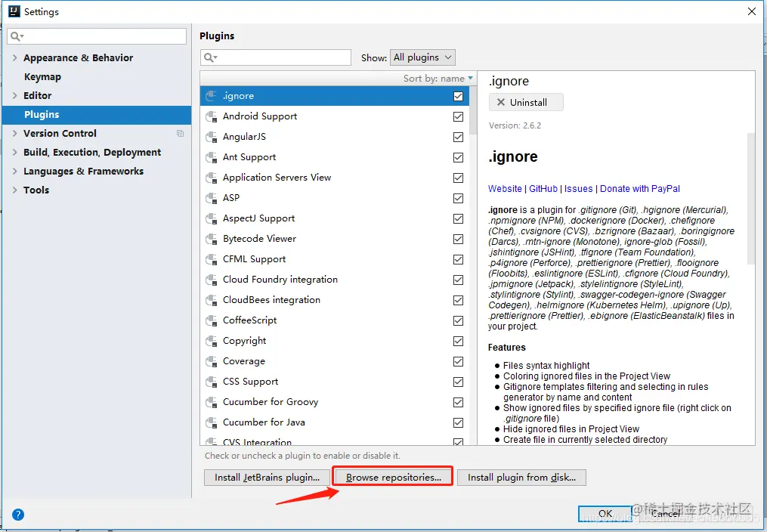This screenshot has height=532, width=767.
Task: Click the Bytecode Viewer plugin icon
Action: 212,239
